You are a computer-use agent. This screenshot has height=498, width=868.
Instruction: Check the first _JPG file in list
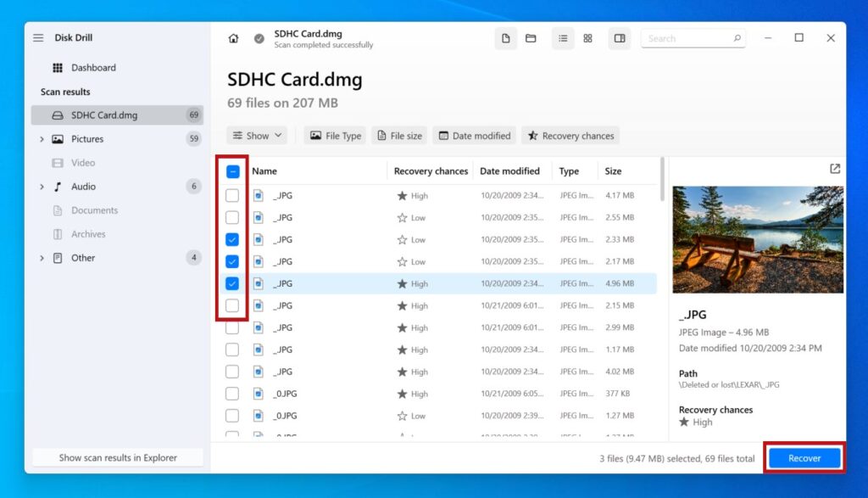point(231,195)
